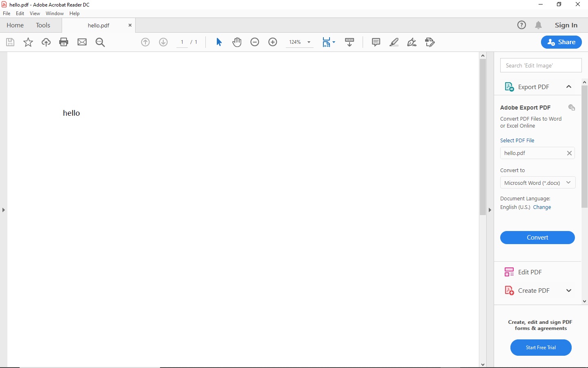Viewport: 588px width, 368px height.
Task: Click Sign In in the top bar
Action: pos(566,25)
